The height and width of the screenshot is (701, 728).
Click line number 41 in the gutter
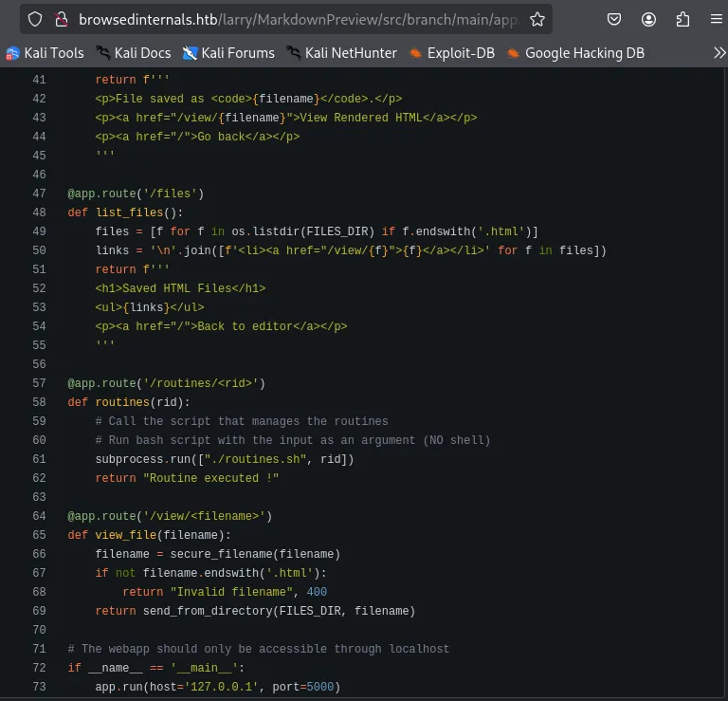pos(39,80)
